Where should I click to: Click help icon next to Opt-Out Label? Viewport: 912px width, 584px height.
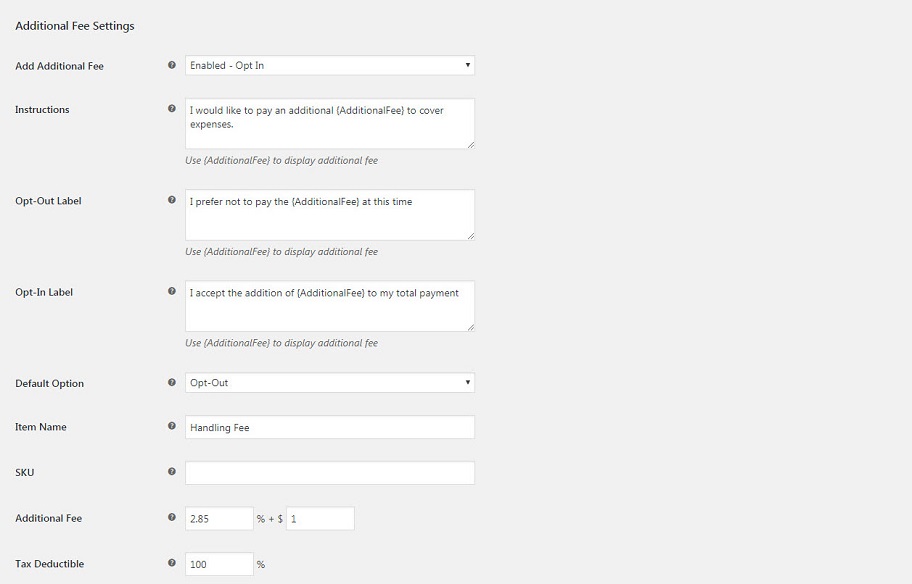[172, 200]
